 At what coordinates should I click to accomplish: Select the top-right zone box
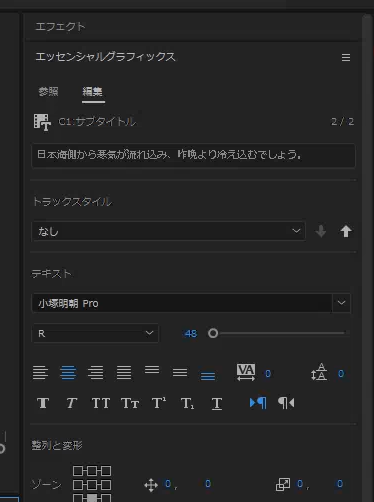(106, 471)
